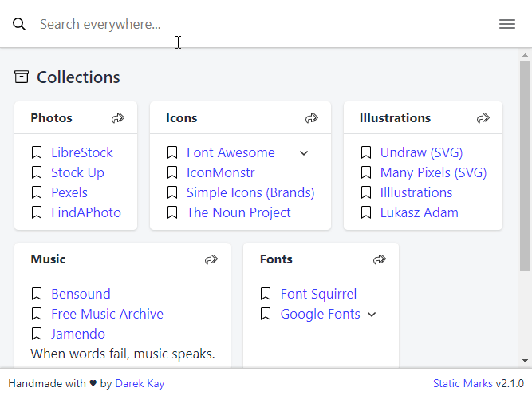This screenshot has height=396, width=532.
Task: Open the Free Music Archive link
Action: [107, 314]
